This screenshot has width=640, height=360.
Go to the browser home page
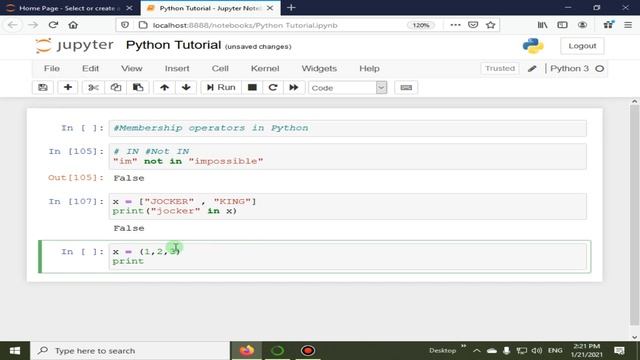[x=73, y=25]
